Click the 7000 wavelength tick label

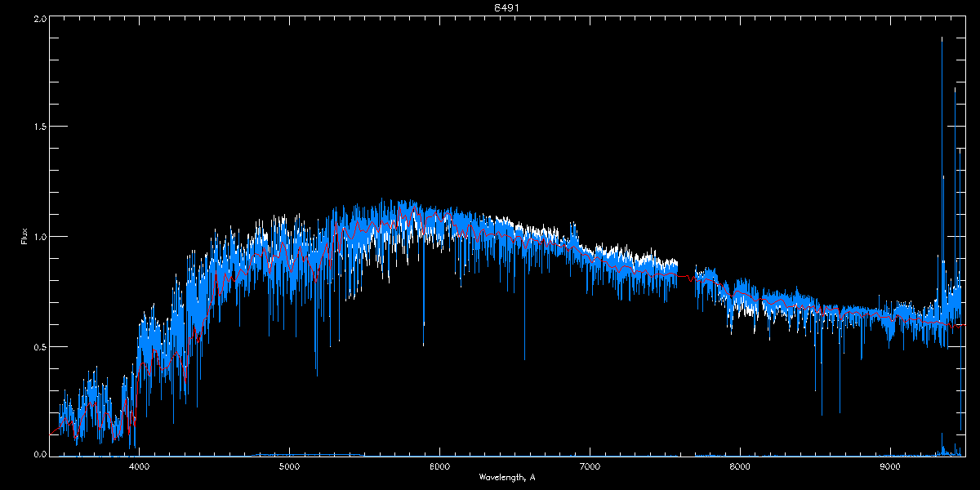click(x=590, y=466)
